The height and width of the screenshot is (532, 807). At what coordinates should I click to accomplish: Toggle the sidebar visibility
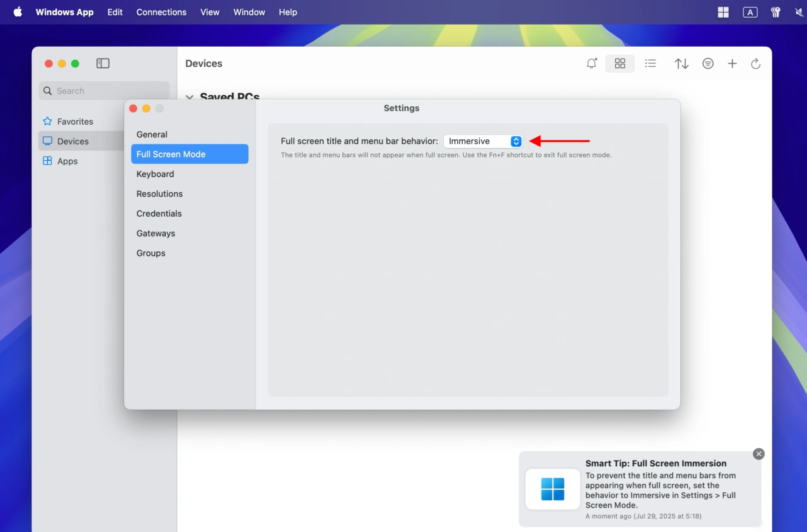click(103, 64)
